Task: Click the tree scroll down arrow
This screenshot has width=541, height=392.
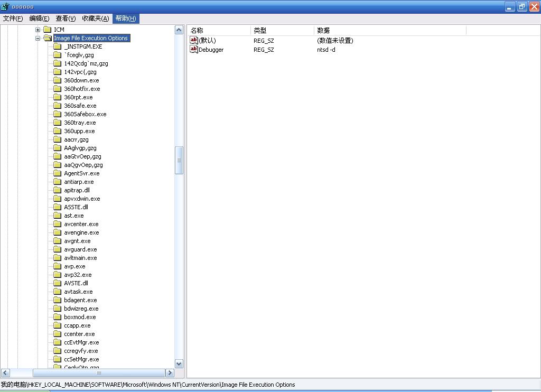Action: (179, 363)
